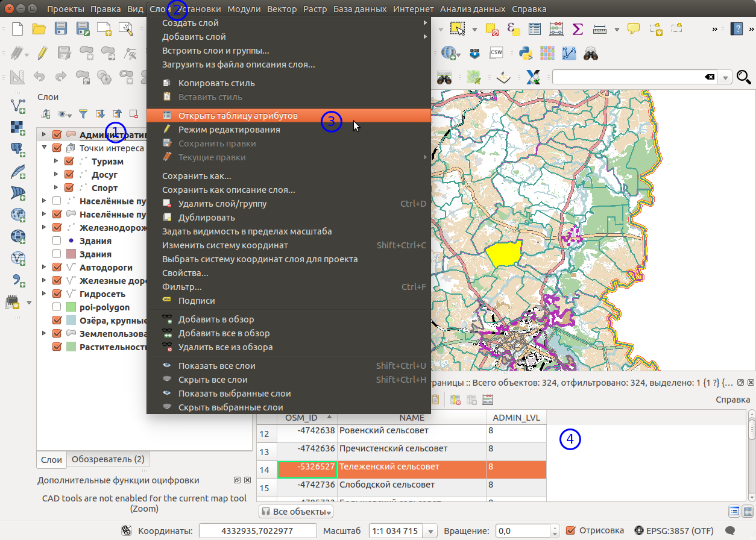Click the Statistics sigma icon
The image size is (756, 540).
tap(577, 29)
